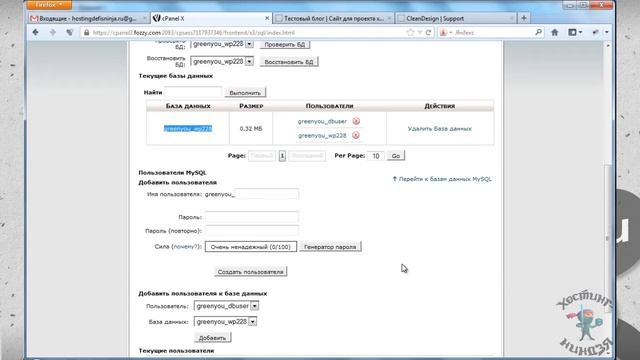The width and height of the screenshot is (640, 360).
Task: Click the Go pagination button
Action: [396, 156]
